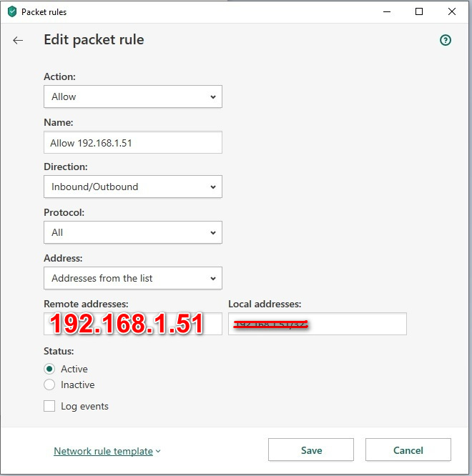
Task: Open the Address dropdown Addresses from the list
Action: [x=133, y=278]
